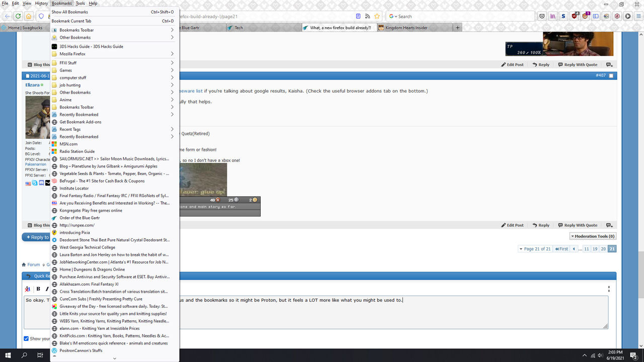
Task: Toggle the sidebar icon in toolbar
Action: pos(596,16)
